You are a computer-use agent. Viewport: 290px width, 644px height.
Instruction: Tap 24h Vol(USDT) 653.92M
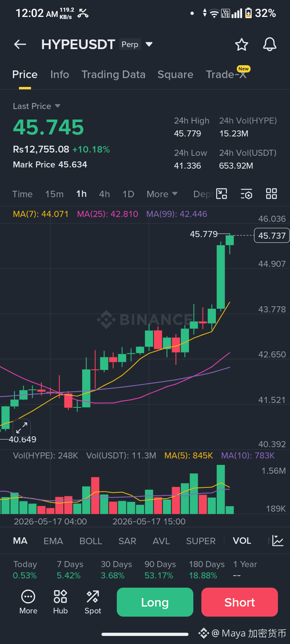(236, 166)
